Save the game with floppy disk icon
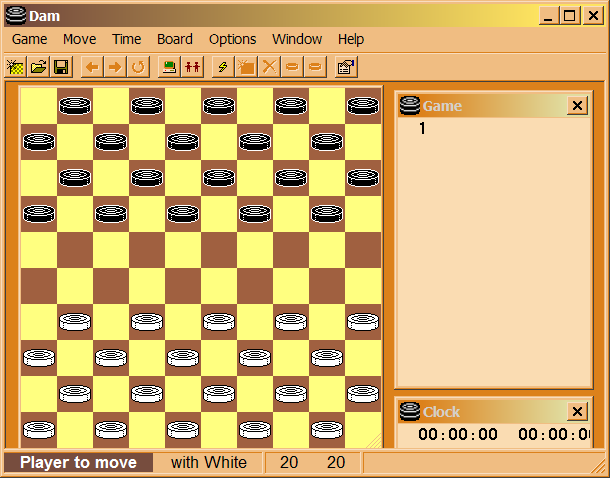 click(x=60, y=67)
